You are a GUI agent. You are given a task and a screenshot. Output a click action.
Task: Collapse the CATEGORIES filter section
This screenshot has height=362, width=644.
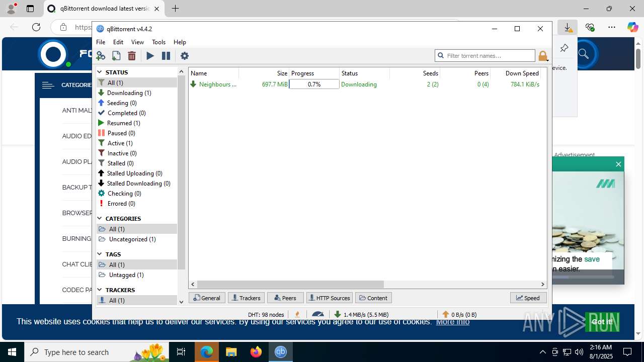[100, 218]
